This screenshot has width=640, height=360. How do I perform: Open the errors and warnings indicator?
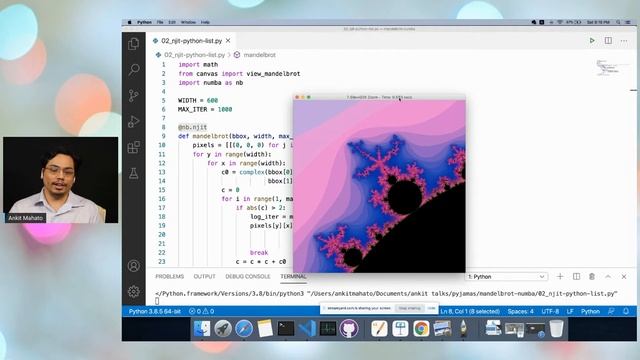(201, 311)
